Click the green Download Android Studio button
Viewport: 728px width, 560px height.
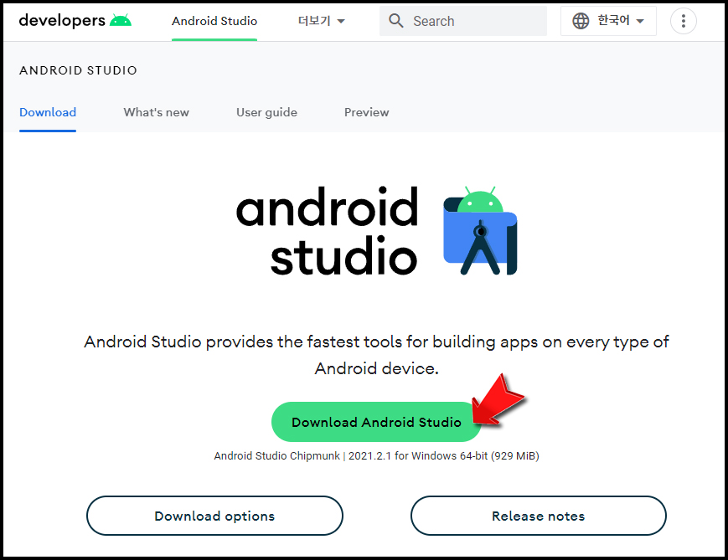(376, 422)
